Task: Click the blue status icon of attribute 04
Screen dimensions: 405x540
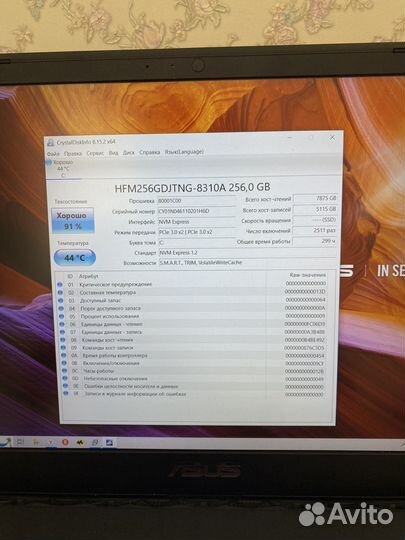Action: (61, 308)
